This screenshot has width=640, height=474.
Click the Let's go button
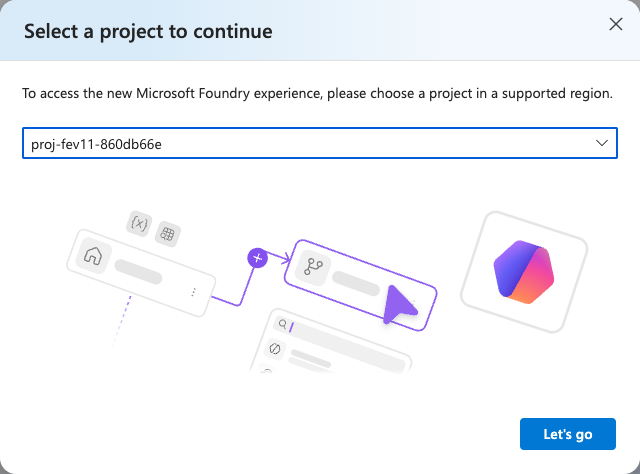click(567, 434)
